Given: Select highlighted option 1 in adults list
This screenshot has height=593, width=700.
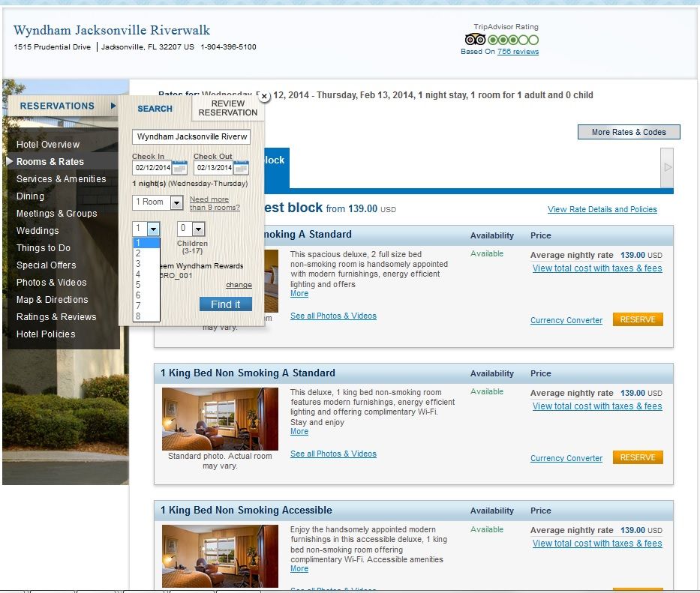Looking at the screenshot, I should point(146,243).
